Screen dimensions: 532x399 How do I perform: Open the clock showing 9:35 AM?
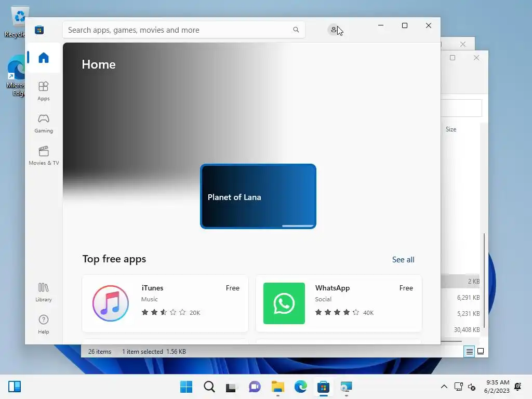point(497,387)
